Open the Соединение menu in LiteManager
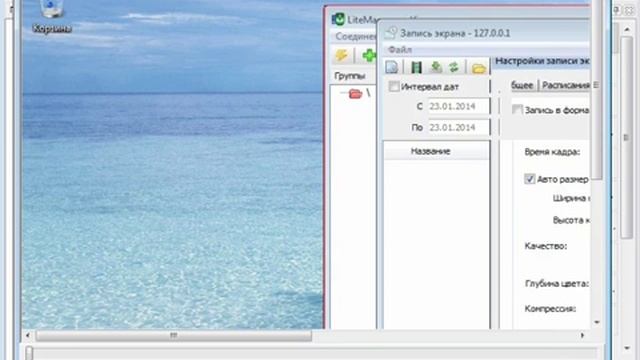Screen dimensions: 640x360 tap(356, 36)
